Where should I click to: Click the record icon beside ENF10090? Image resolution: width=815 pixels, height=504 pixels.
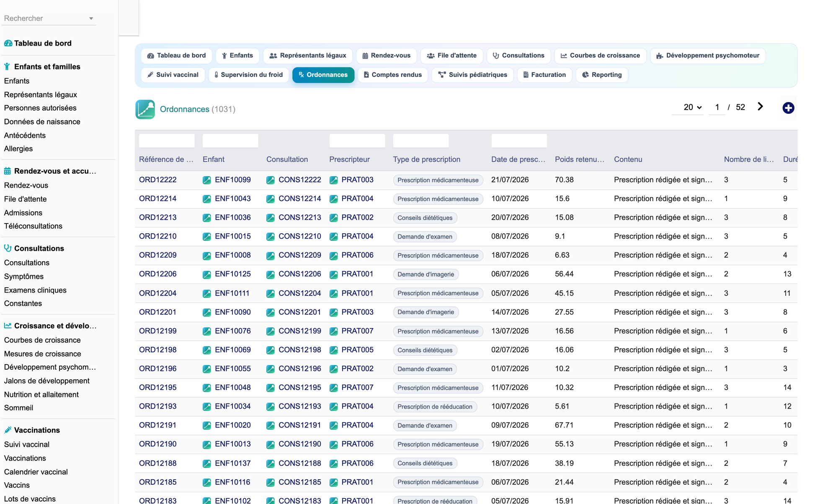[x=207, y=312]
